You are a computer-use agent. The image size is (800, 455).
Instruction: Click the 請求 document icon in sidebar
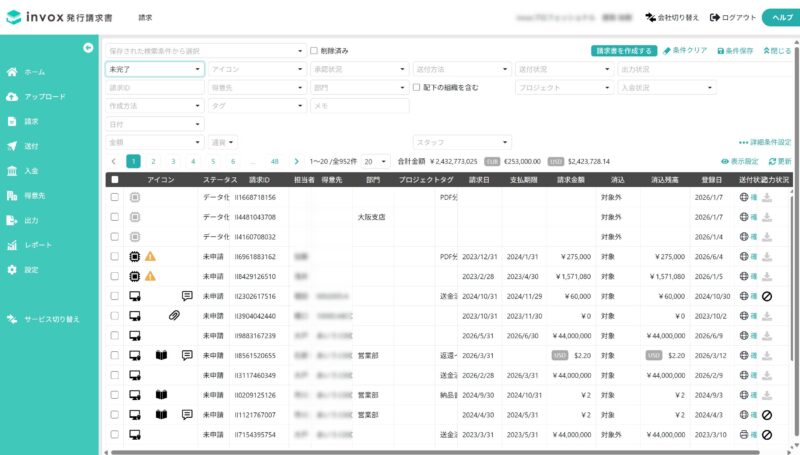point(12,121)
